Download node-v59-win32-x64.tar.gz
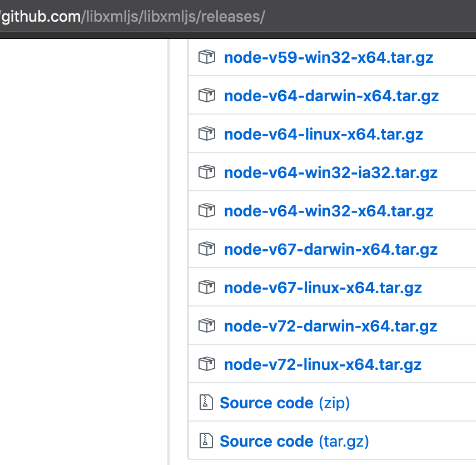This screenshot has width=476, height=465. tap(329, 57)
